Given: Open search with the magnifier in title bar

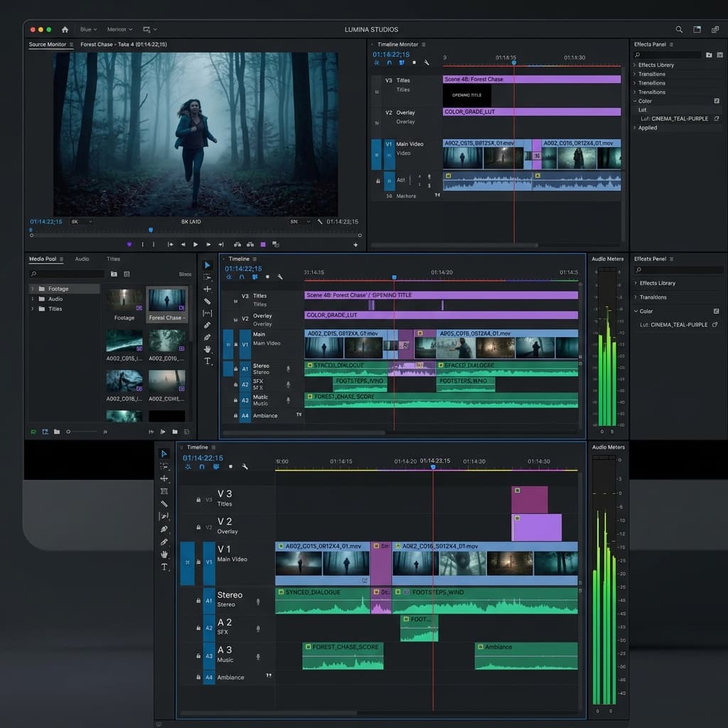Looking at the screenshot, I should click(x=679, y=29).
